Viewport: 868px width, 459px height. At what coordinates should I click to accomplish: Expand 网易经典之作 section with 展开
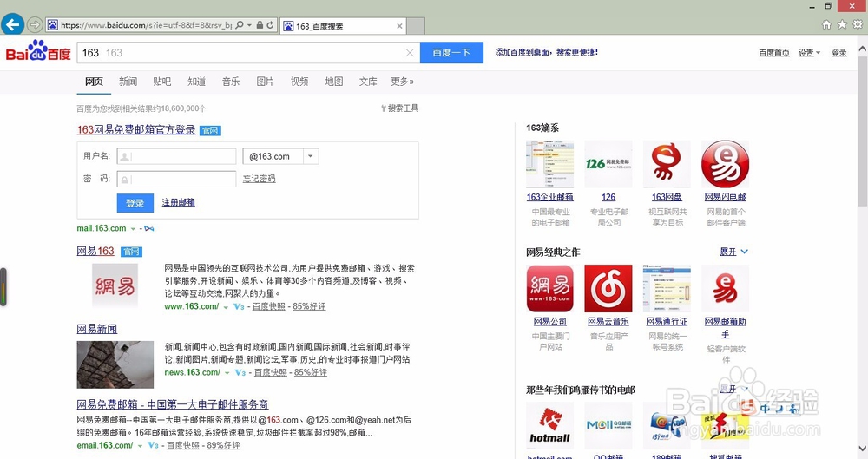point(733,252)
